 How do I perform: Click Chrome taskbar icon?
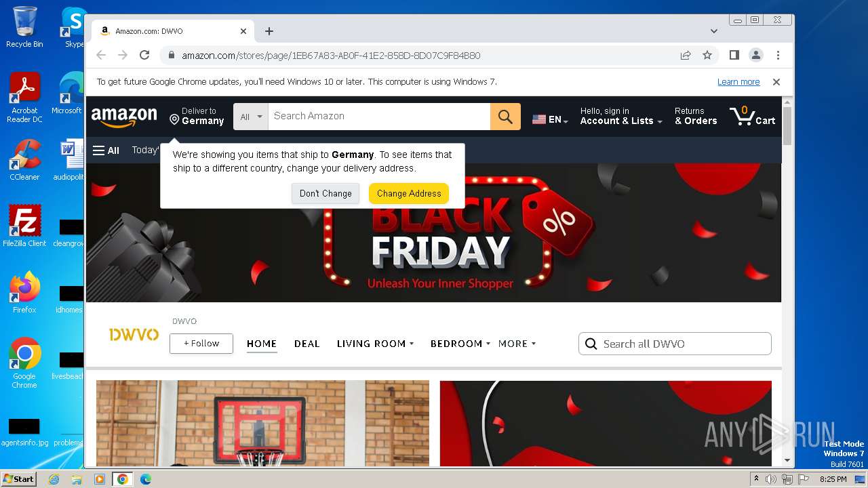[x=123, y=479]
